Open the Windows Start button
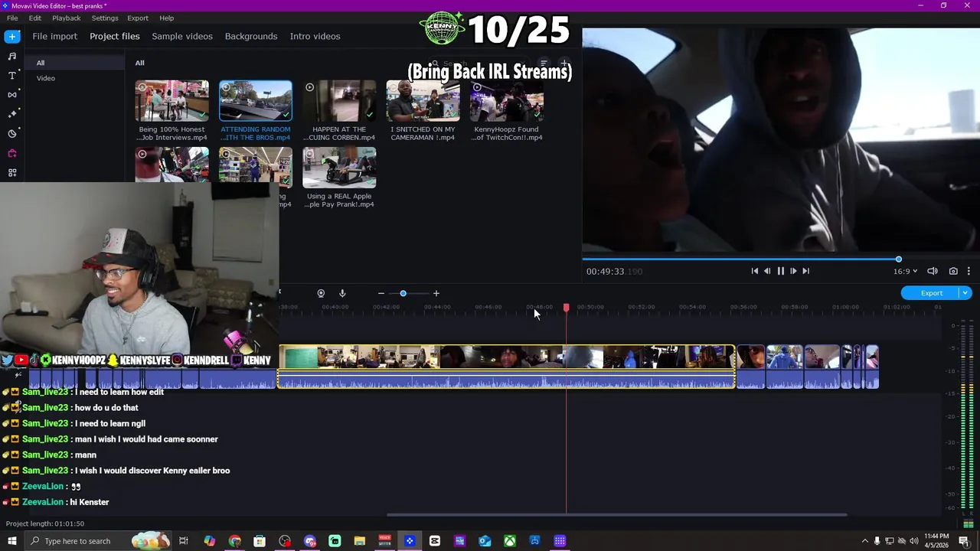Viewport: 980px width, 551px height. (x=11, y=541)
